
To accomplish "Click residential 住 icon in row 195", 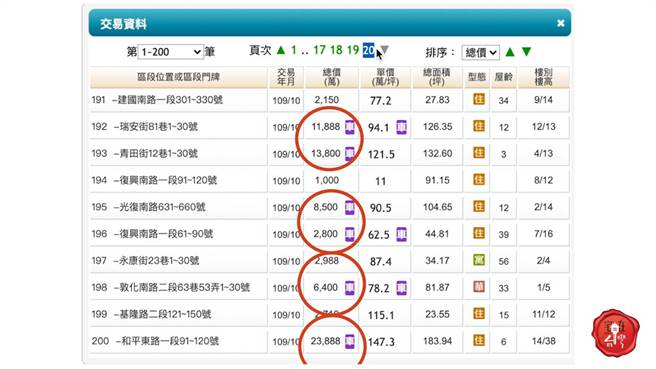I will [479, 206].
